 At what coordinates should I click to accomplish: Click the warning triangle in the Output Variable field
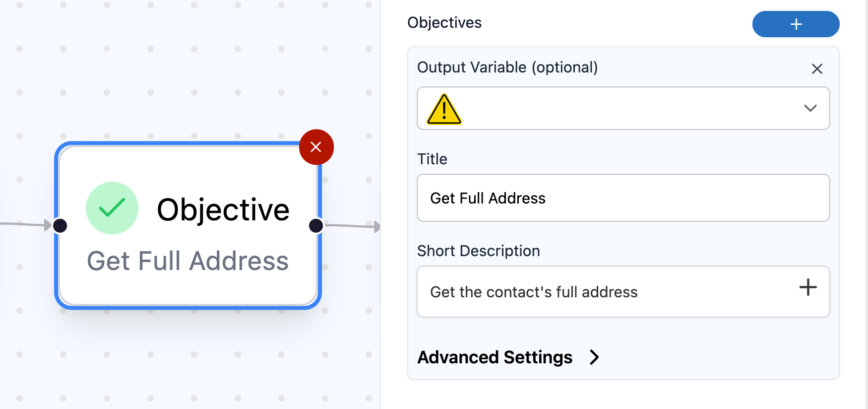coord(443,109)
